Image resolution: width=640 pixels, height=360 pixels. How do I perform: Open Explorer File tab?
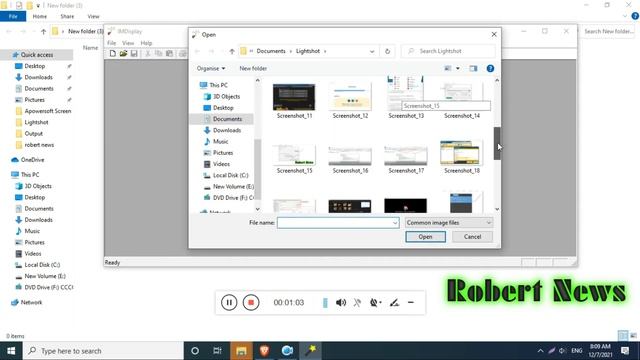tap(13, 16)
